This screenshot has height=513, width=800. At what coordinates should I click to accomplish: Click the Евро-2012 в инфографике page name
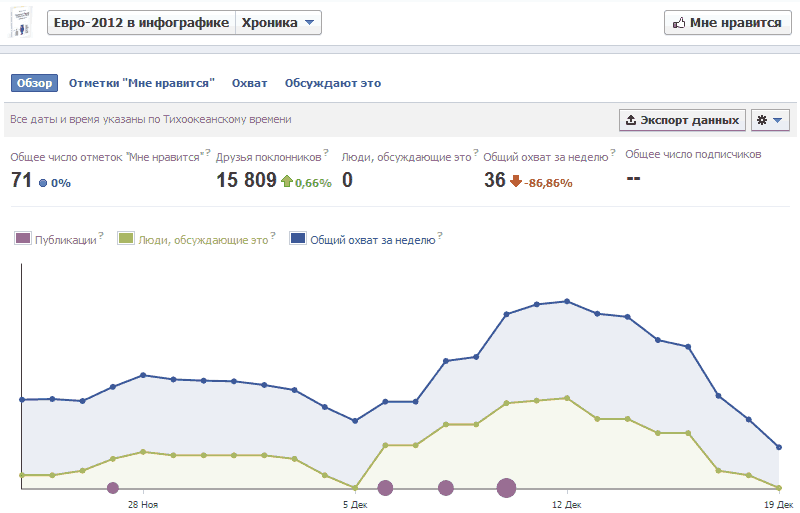[x=141, y=23]
